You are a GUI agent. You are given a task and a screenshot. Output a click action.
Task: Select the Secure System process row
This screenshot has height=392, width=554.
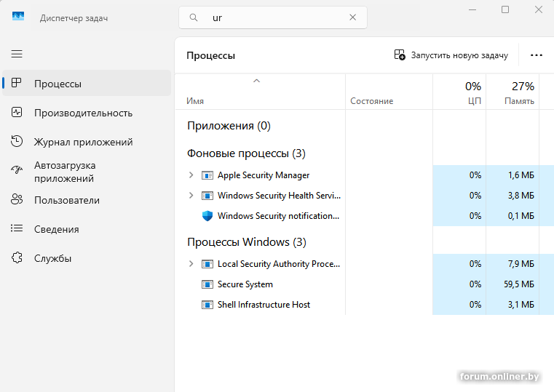[245, 284]
